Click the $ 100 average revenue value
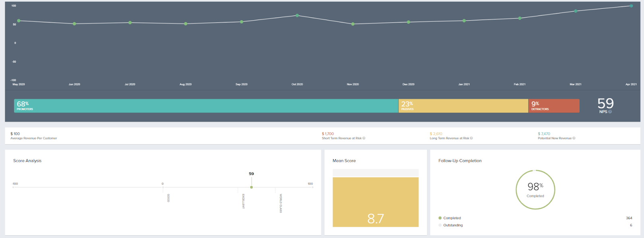The height and width of the screenshot is (238, 644). tap(15, 134)
